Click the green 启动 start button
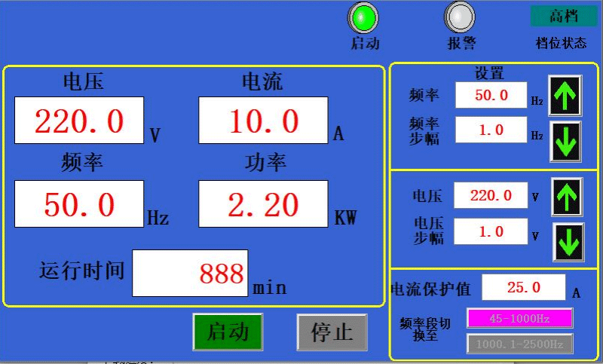603x364 pixels. click(228, 332)
